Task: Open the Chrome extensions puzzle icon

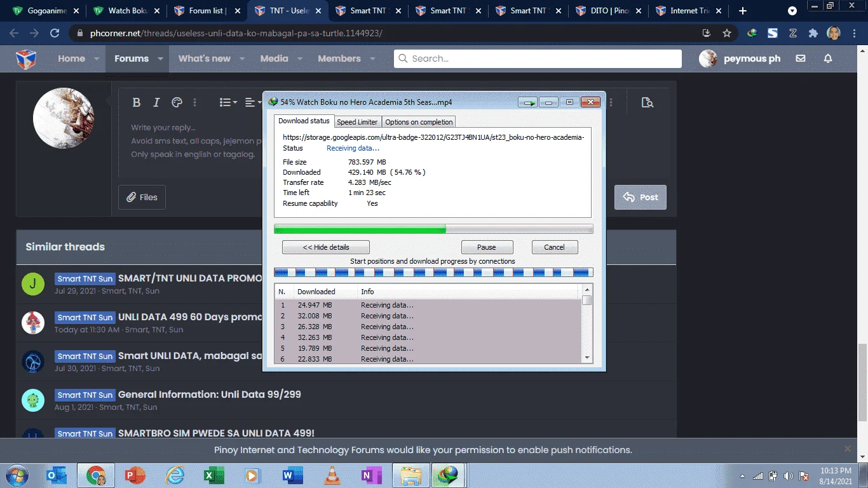Action: 813,33
